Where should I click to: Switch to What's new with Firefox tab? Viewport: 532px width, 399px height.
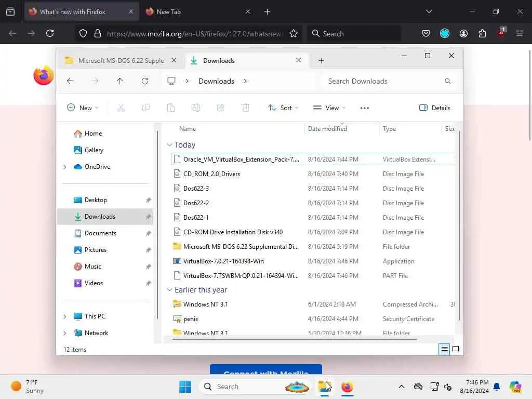[82, 12]
